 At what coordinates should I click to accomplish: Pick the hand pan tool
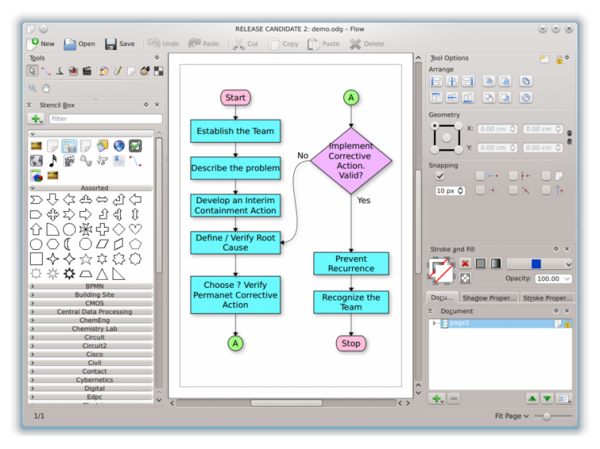(x=46, y=89)
